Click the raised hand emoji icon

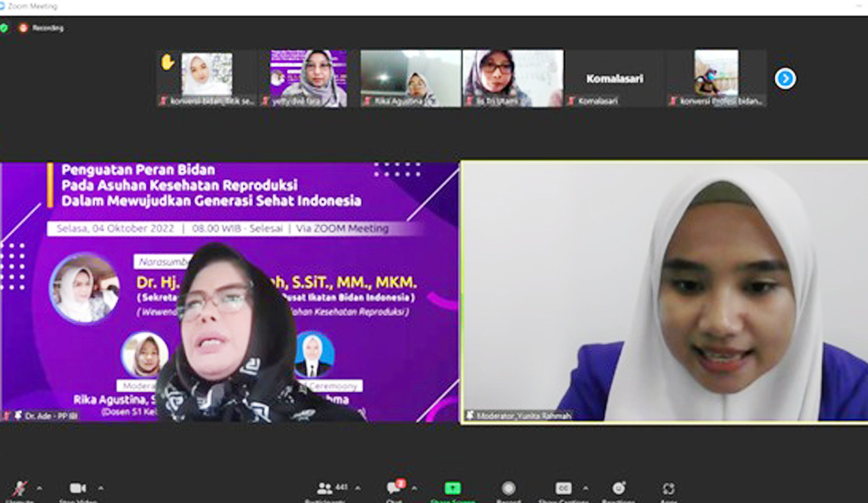coord(167,62)
